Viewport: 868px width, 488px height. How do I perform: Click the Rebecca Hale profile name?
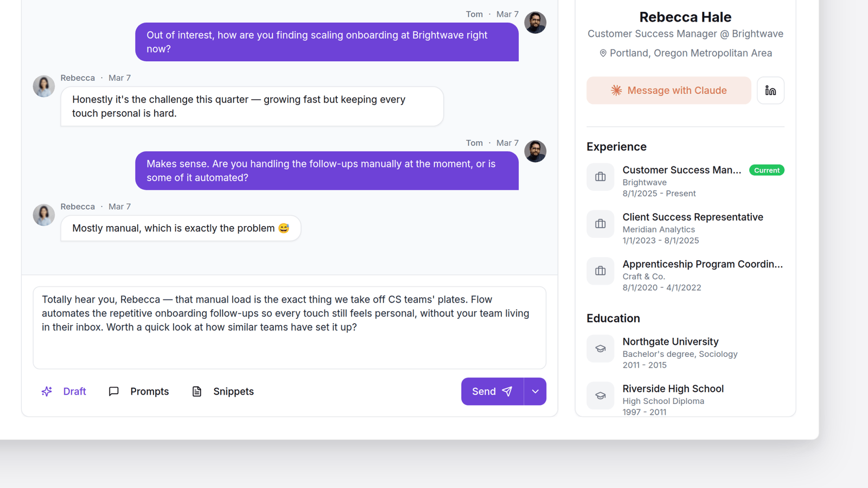point(685,17)
